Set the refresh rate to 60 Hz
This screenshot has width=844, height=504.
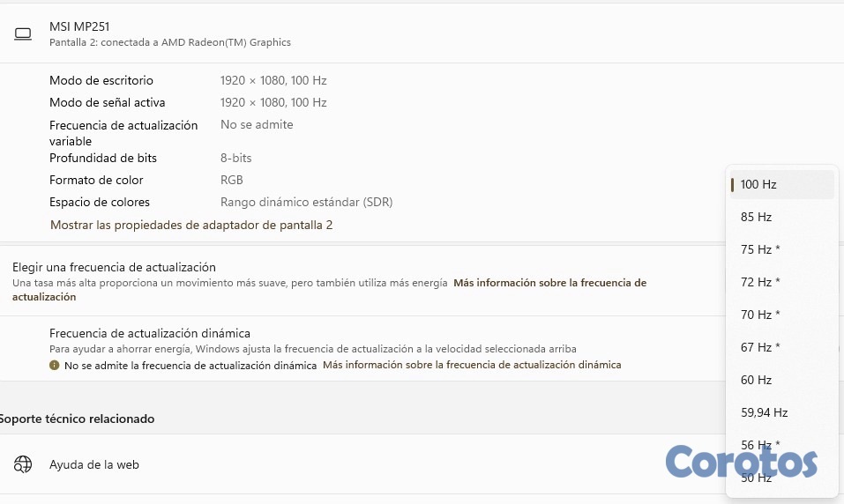click(757, 381)
